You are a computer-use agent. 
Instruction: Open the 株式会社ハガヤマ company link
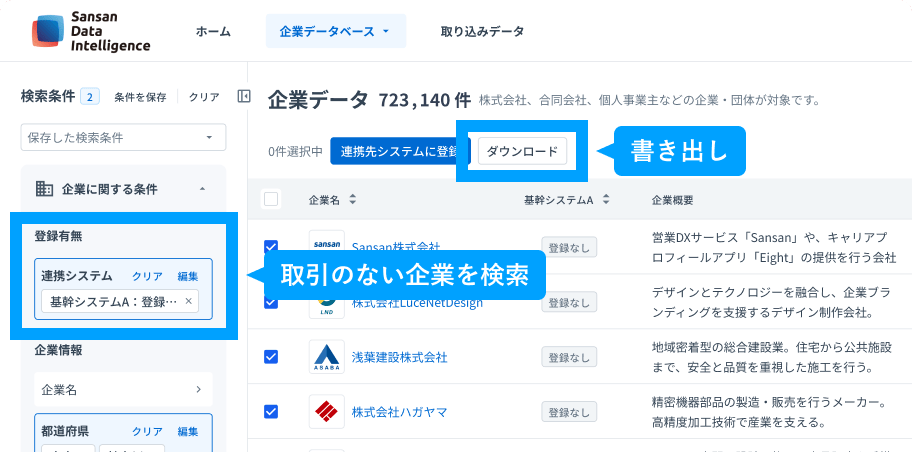[x=399, y=411]
